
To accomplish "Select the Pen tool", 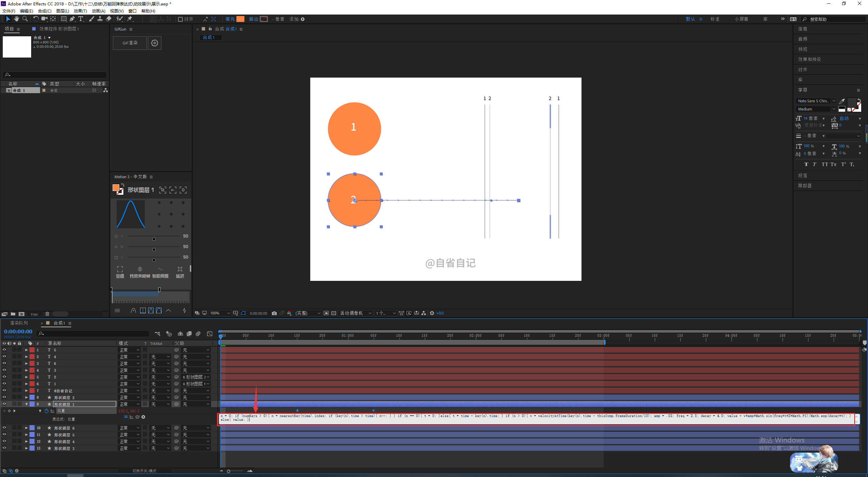I will point(72,19).
